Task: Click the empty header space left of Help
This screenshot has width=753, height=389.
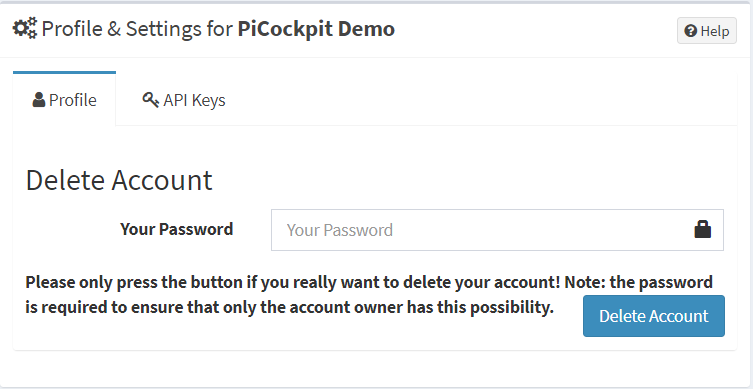Action: pyautogui.click(x=535, y=30)
